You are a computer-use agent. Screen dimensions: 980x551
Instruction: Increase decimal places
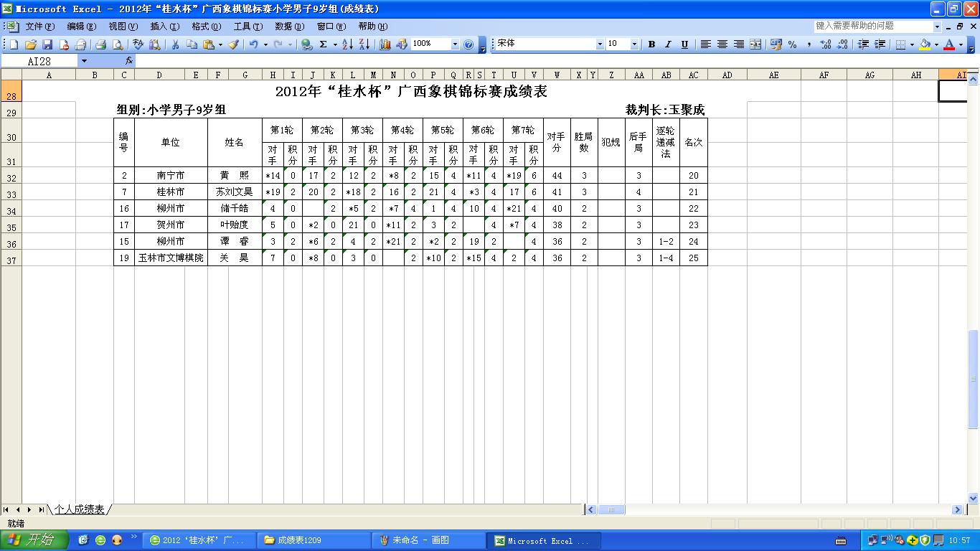pos(826,44)
